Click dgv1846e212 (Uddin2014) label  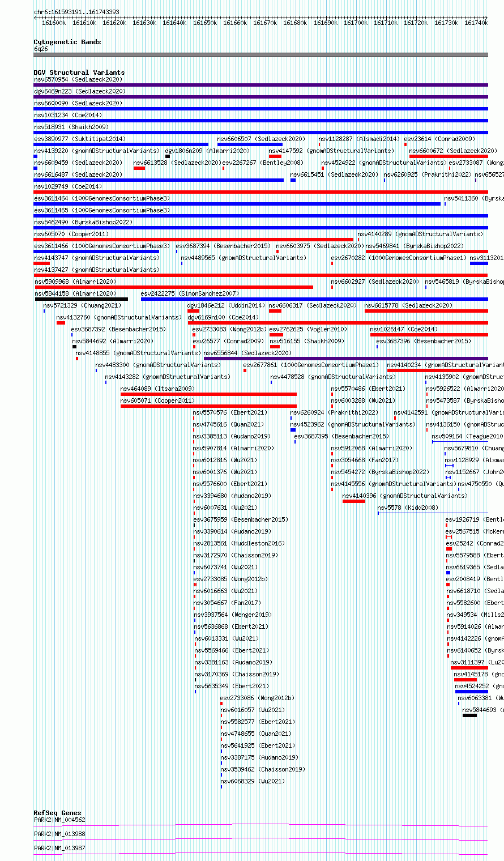[x=226, y=305]
